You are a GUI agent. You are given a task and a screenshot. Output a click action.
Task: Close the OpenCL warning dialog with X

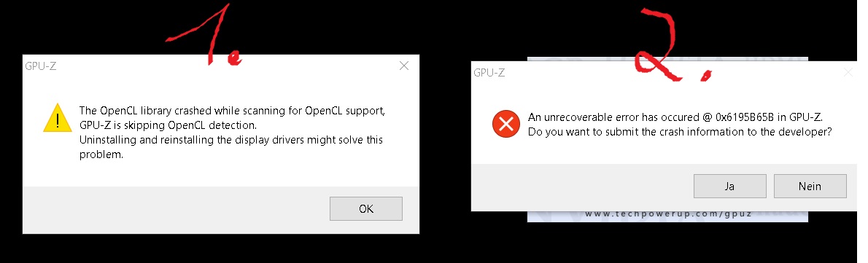click(x=404, y=66)
